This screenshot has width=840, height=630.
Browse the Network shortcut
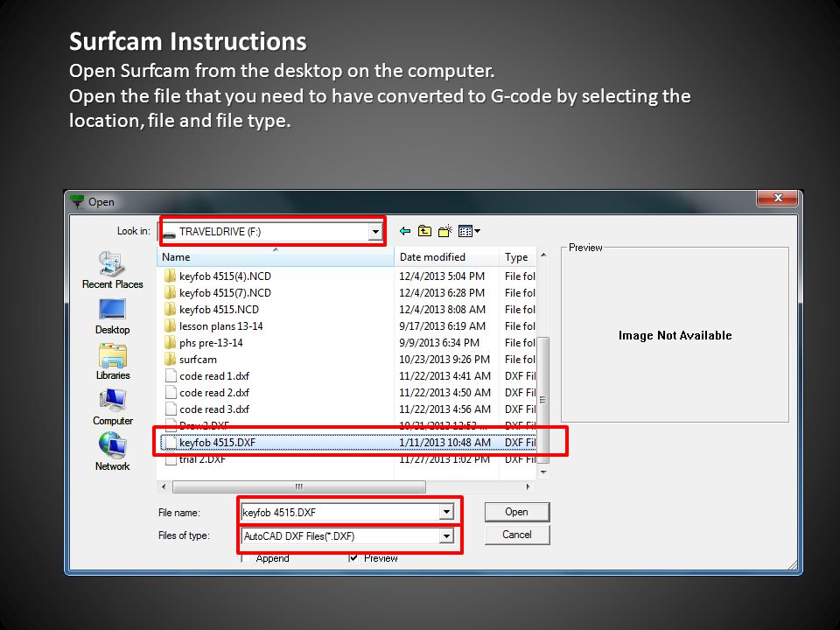(113, 451)
